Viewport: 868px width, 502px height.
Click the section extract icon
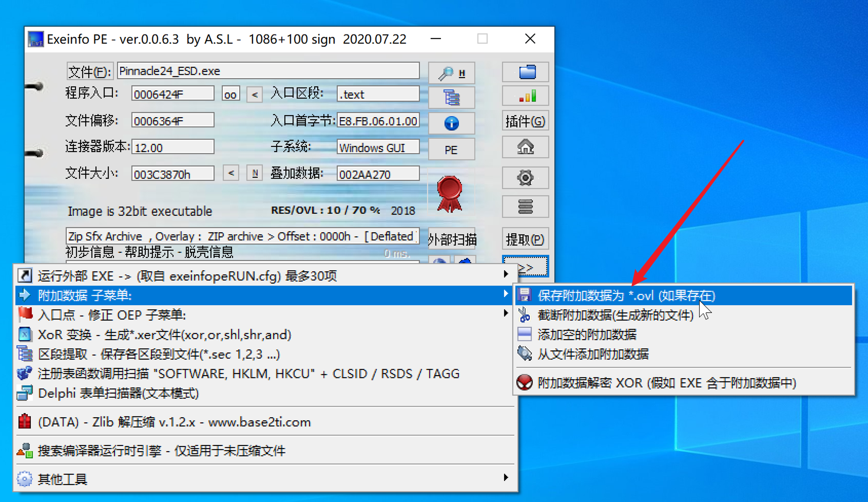(25, 354)
